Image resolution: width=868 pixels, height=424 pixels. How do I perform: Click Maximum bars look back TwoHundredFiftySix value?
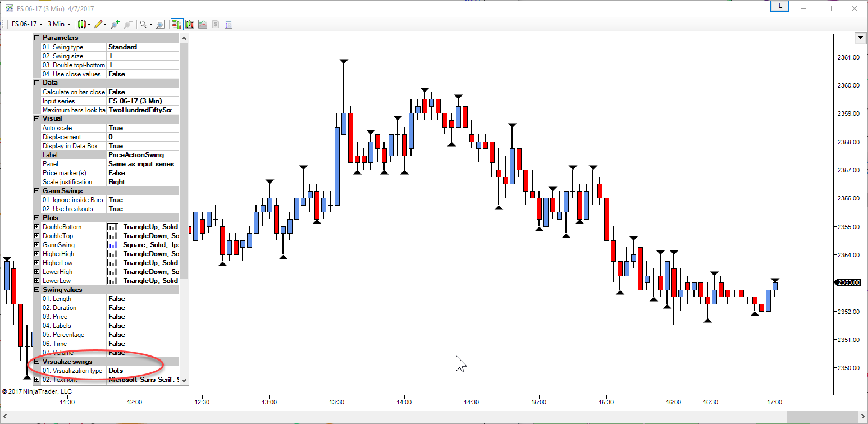pos(143,110)
